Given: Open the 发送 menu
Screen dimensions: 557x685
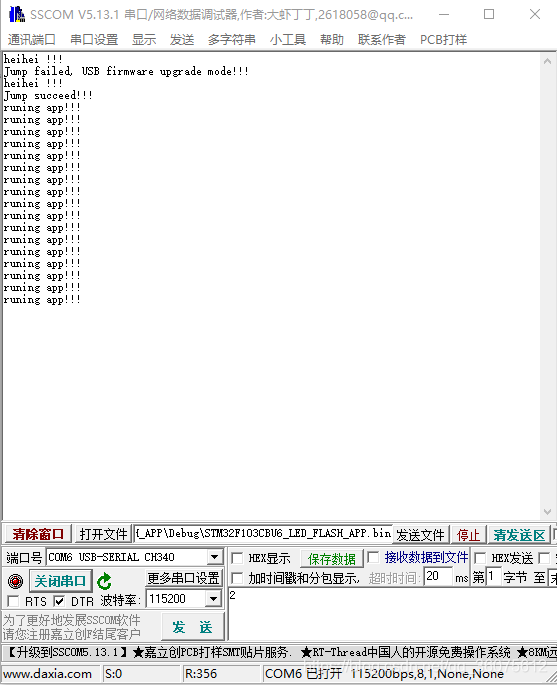Looking at the screenshot, I should point(182,40).
